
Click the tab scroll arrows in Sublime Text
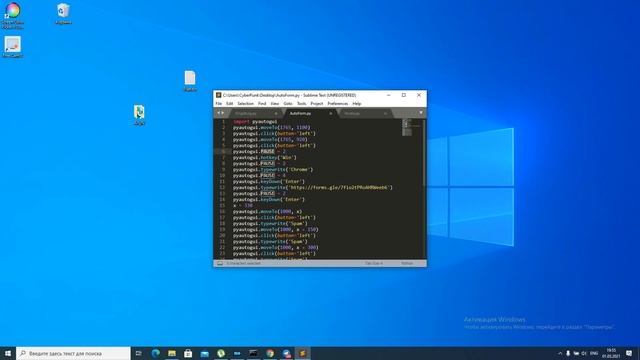point(220,113)
